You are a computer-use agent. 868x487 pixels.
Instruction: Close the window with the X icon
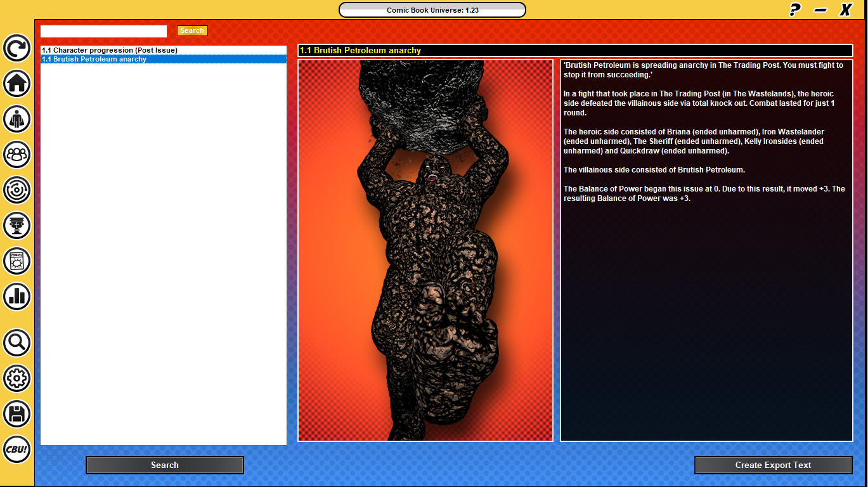point(845,10)
